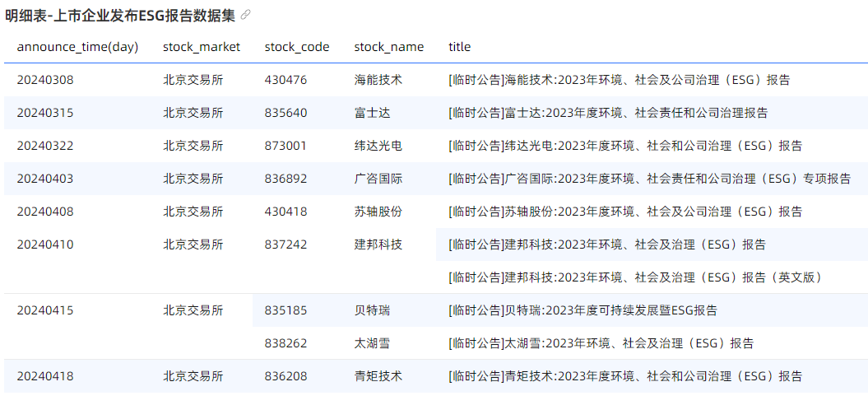Viewport: 868px width, 419px height.
Task: Click stock code 873001
Action: [285, 147]
